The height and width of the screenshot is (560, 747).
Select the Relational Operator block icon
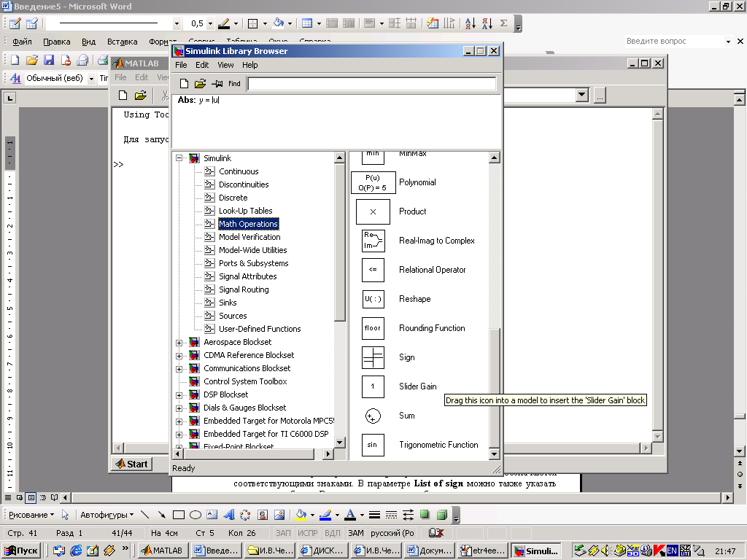pyautogui.click(x=373, y=270)
